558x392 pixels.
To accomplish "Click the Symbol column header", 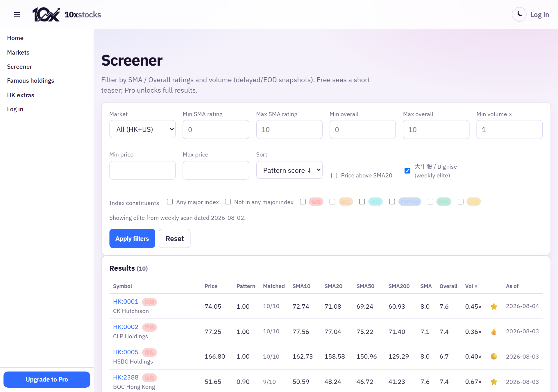I will 122,286.
